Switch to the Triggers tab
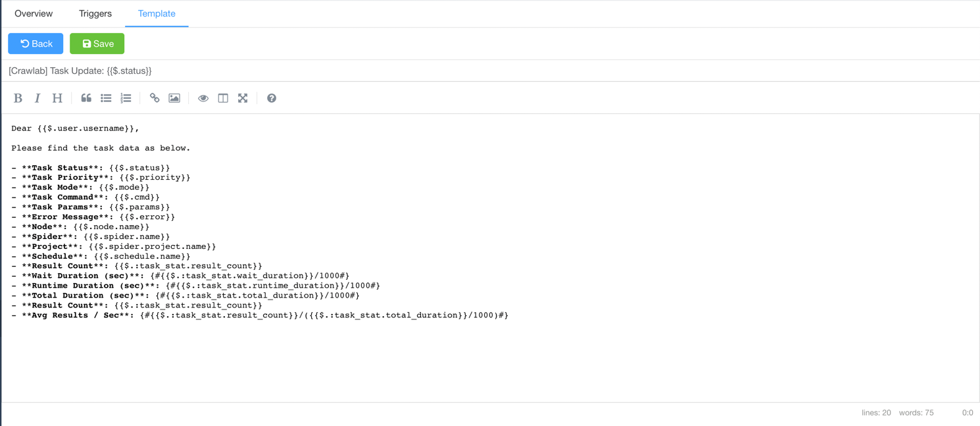980x426 pixels. 95,13
